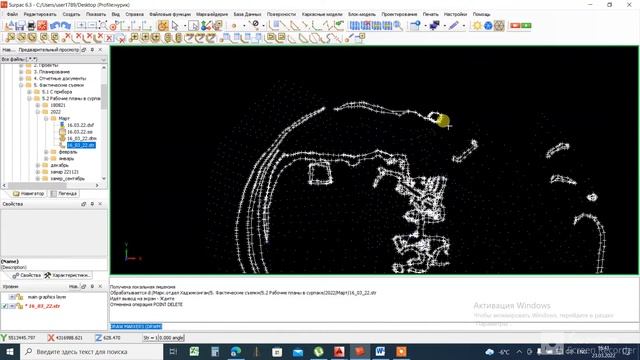This screenshot has width=640, height=360.
Task: Click the Save (floppy disk) toolbar icon
Action: [x=20, y=26]
